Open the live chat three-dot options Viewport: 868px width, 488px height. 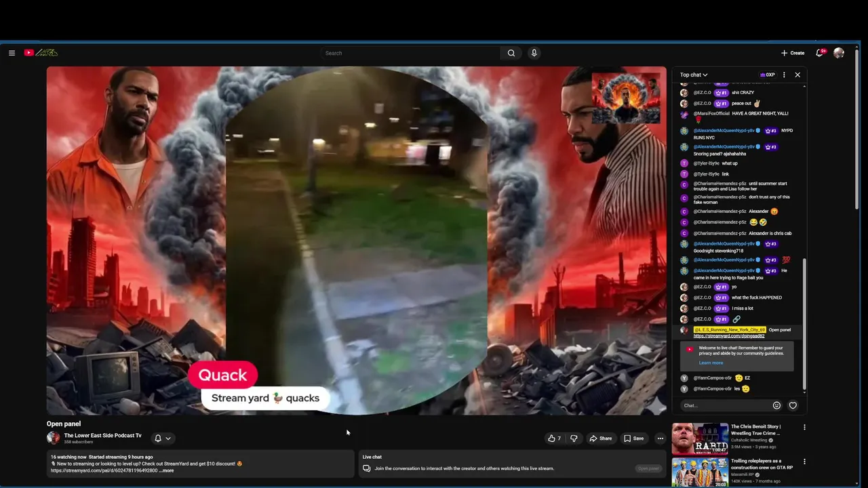point(784,75)
